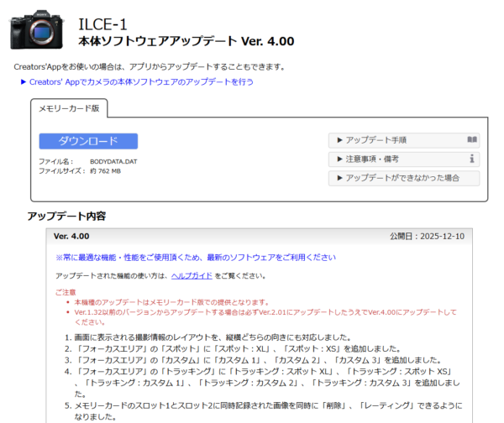Click the file name BODYDATA.DAT

point(113,161)
